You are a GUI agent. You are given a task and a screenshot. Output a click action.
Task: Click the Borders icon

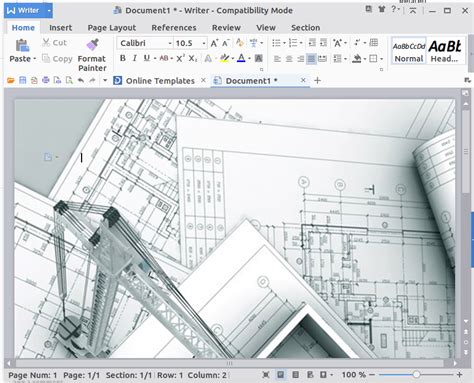point(373,59)
